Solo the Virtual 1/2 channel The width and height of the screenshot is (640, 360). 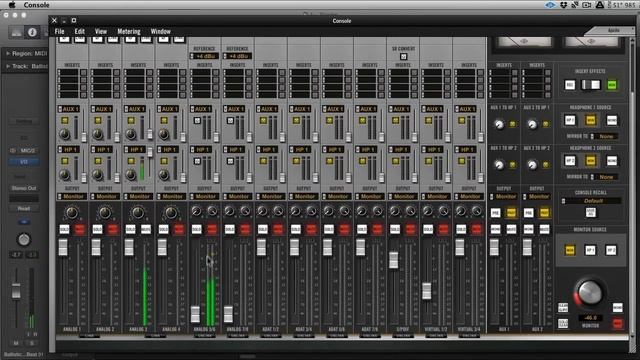pos(428,229)
